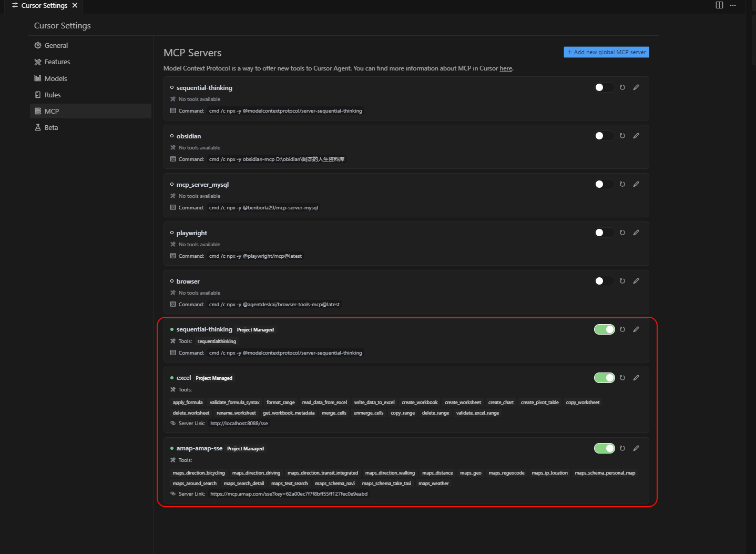Click the mcp-server-mysql command text

point(263,208)
